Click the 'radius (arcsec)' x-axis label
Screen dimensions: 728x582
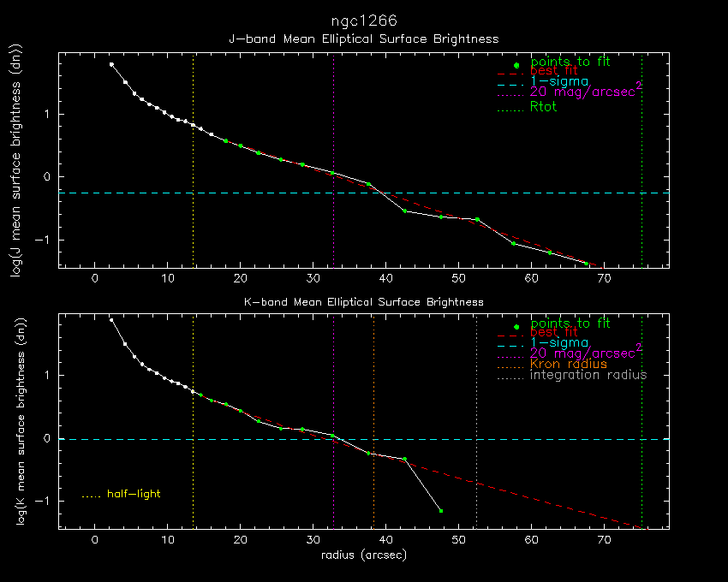363,555
